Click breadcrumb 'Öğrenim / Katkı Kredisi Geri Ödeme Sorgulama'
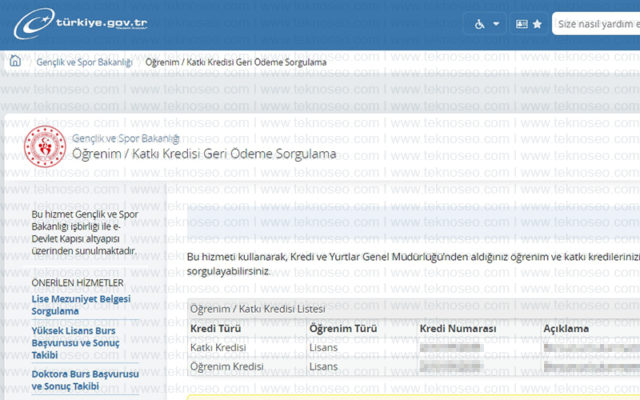 (x=236, y=62)
